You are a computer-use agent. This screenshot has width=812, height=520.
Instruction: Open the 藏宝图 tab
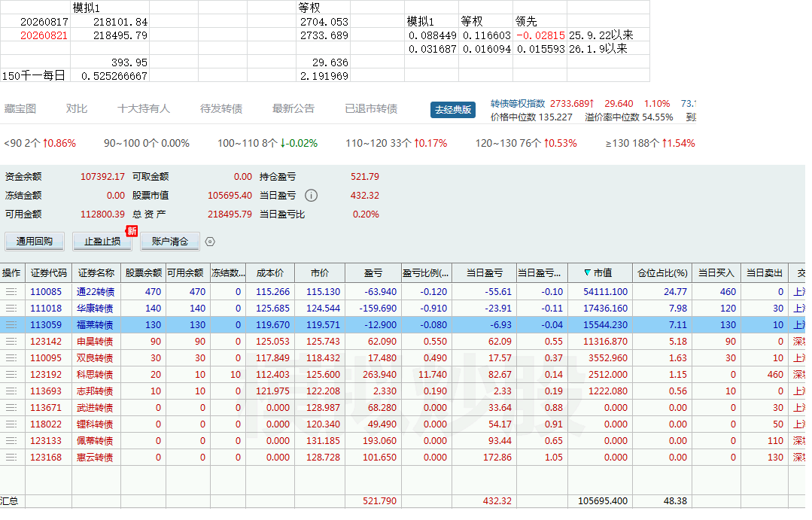(x=20, y=109)
